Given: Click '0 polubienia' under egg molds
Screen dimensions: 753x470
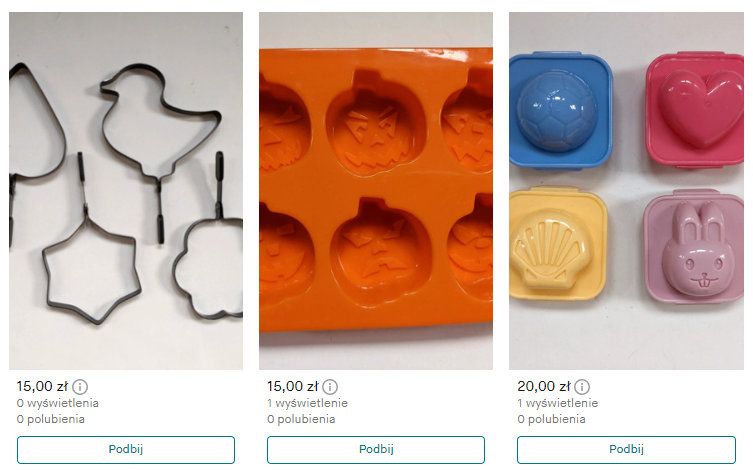Looking at the screenshot, I should (x=551, y=419).
